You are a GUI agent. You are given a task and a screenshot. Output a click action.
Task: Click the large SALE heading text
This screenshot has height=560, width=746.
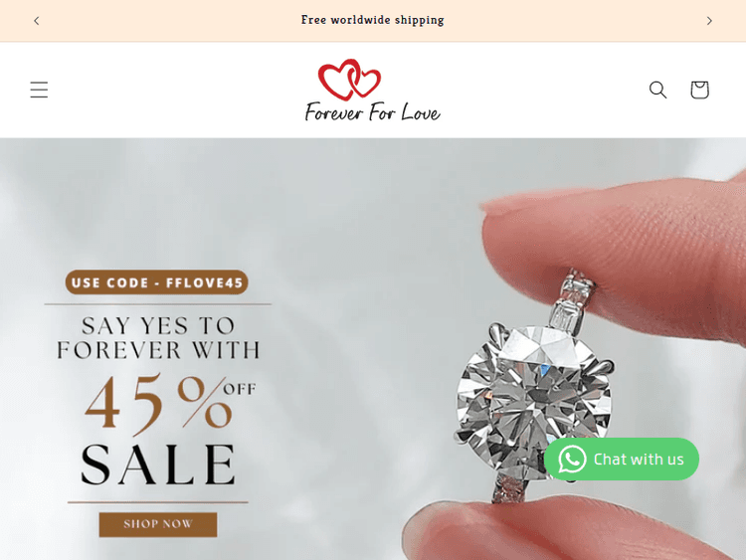pos(158,465)
